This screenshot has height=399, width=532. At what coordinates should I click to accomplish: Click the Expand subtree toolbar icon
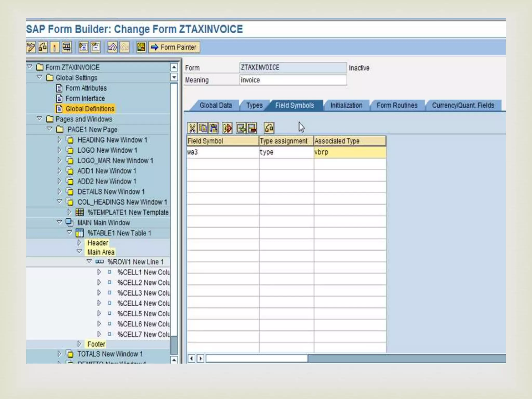click(x=83, y=47)
